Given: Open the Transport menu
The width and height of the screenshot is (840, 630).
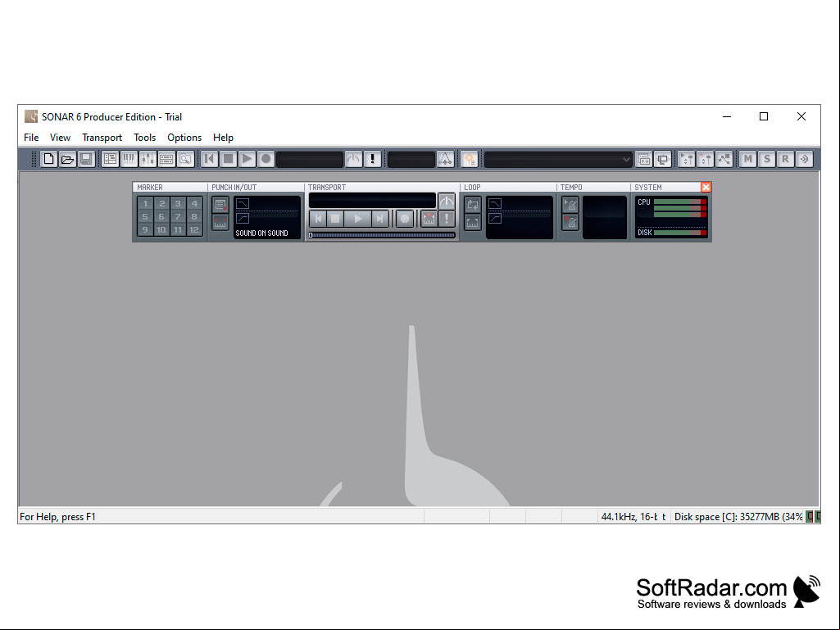Looking at the screenshot, I should (x=102, y=138).
